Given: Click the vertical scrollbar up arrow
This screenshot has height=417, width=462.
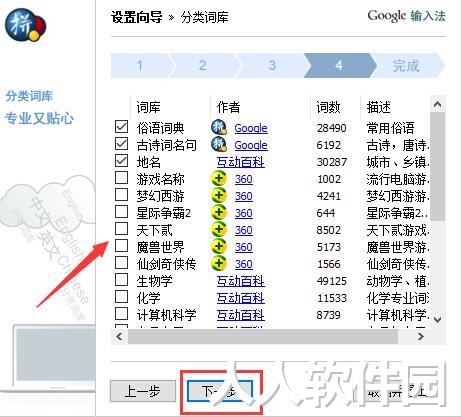Looking at the screenshot, I should [438, 104].
